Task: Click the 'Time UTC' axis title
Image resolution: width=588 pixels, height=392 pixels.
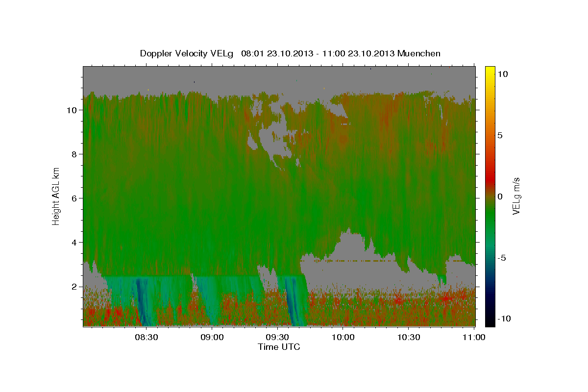Action: coord(279,347)
